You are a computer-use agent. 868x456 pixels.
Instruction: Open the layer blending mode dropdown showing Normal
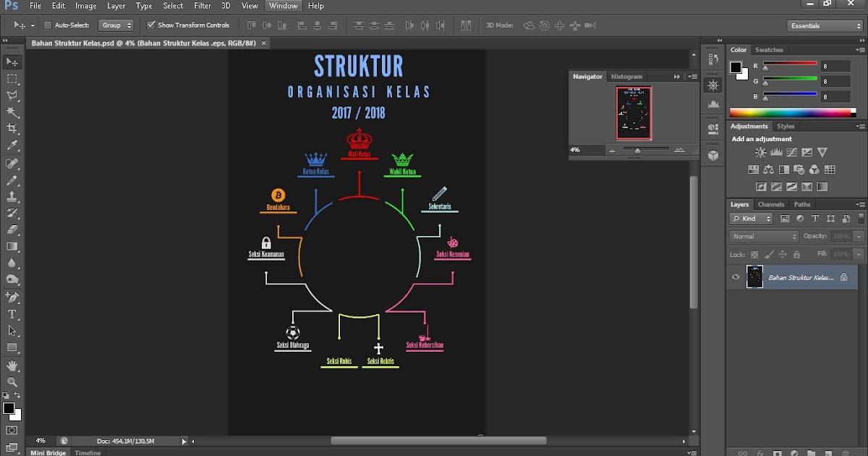[x=762, y=236]
